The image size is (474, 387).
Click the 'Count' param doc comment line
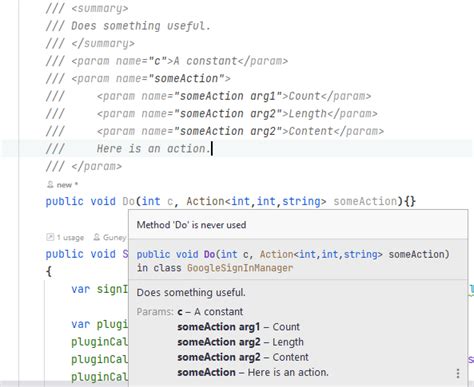point(208,96)
